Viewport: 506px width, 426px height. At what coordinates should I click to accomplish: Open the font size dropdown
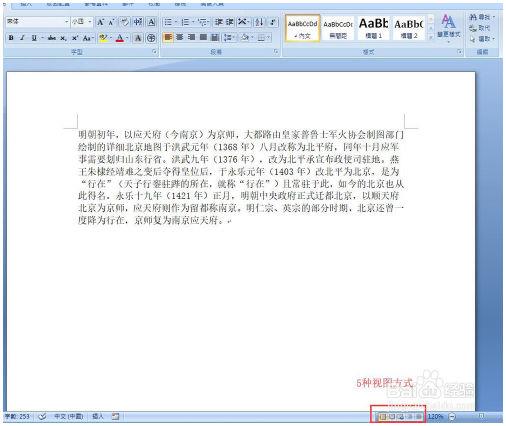pyautogui.click(x=90, y=22)
